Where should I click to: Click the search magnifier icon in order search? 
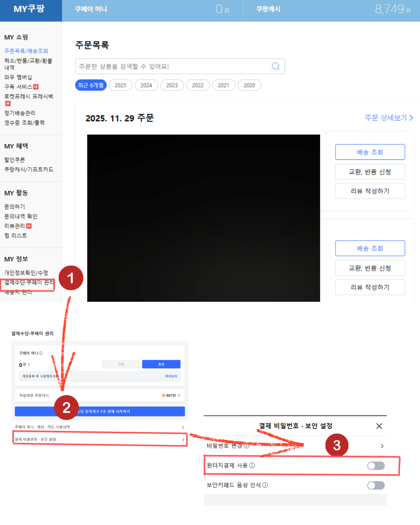(x=276, y=66)
